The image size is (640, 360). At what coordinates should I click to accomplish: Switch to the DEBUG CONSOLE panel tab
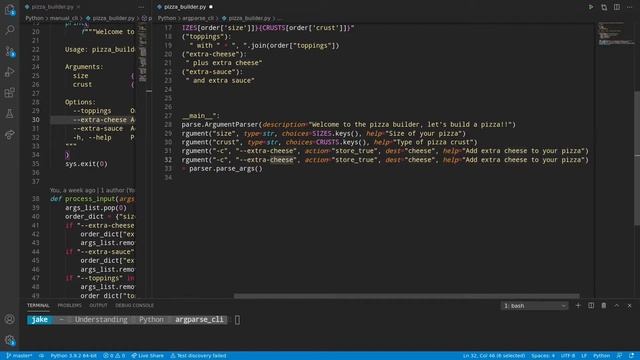(x=134, y=305)
